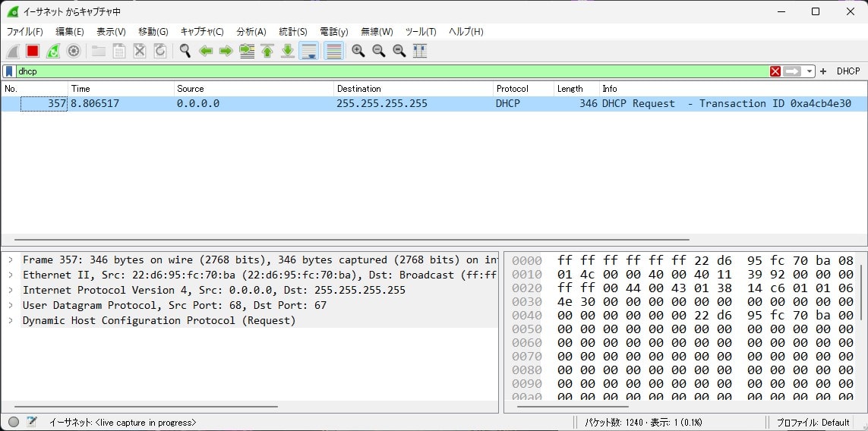Sort by the Protocol column header
868x431 pixels.
pos(524,89)
